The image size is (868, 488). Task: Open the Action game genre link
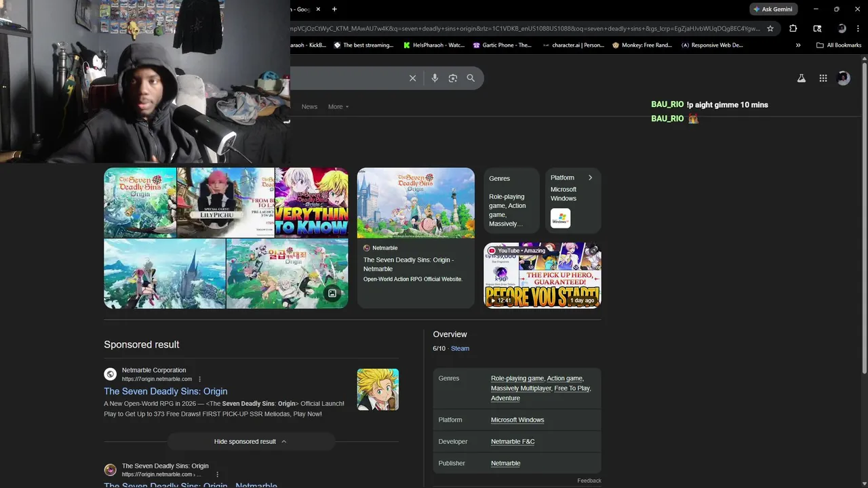point(564,378)
